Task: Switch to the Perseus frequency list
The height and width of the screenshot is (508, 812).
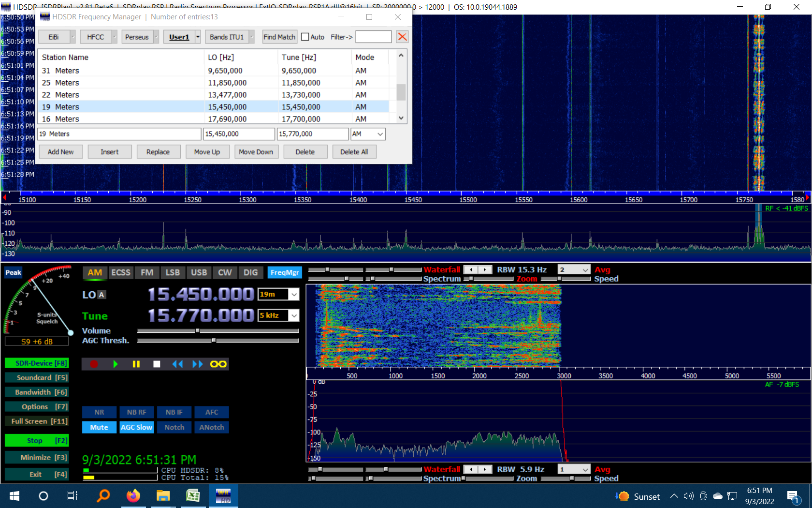Action: pyautogui.click(x=137, y=37)
